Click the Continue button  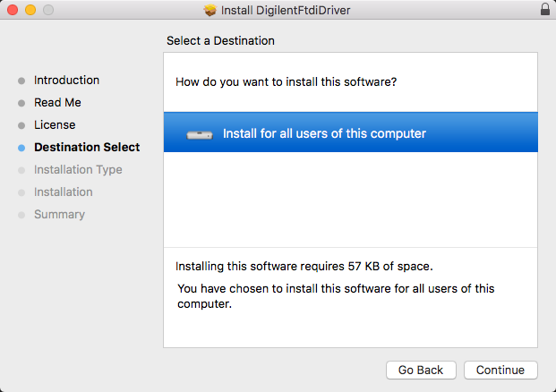tap(500, 370)
